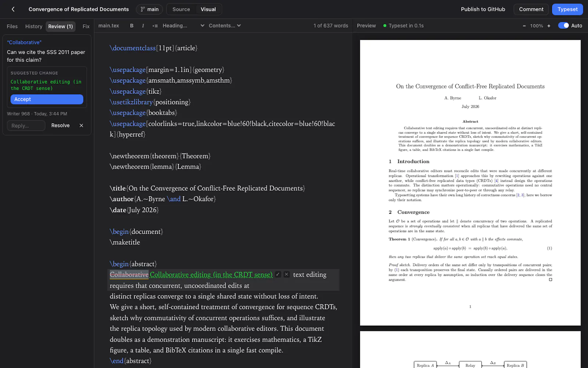
Task: Click the Preview label
Action: tap(366, 26)
